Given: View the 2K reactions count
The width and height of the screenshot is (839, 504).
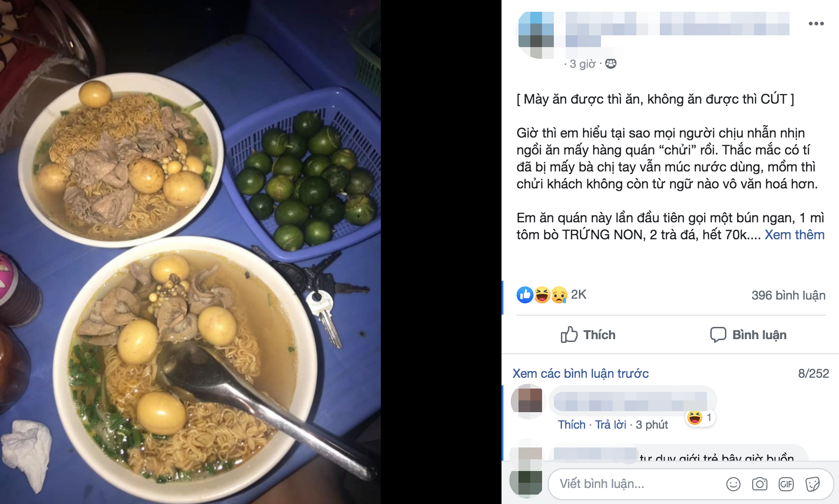Looking at the screenshot, I should click(x=578, y=294).
